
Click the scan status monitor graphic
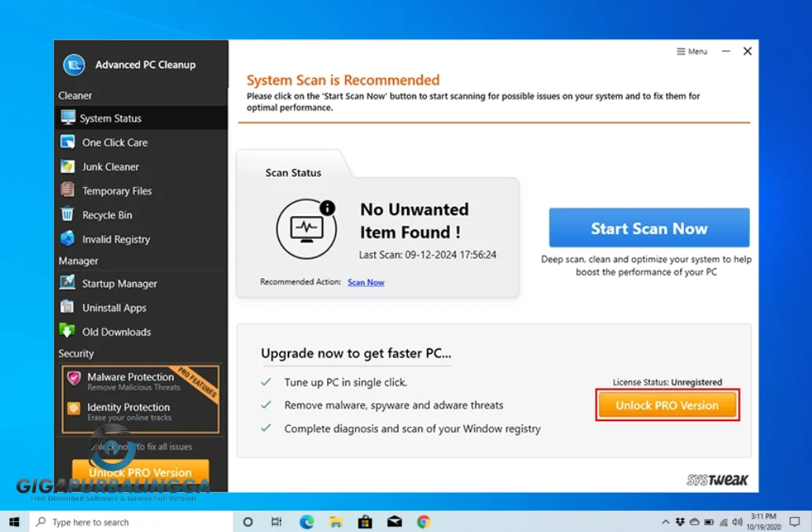point(307,229)
